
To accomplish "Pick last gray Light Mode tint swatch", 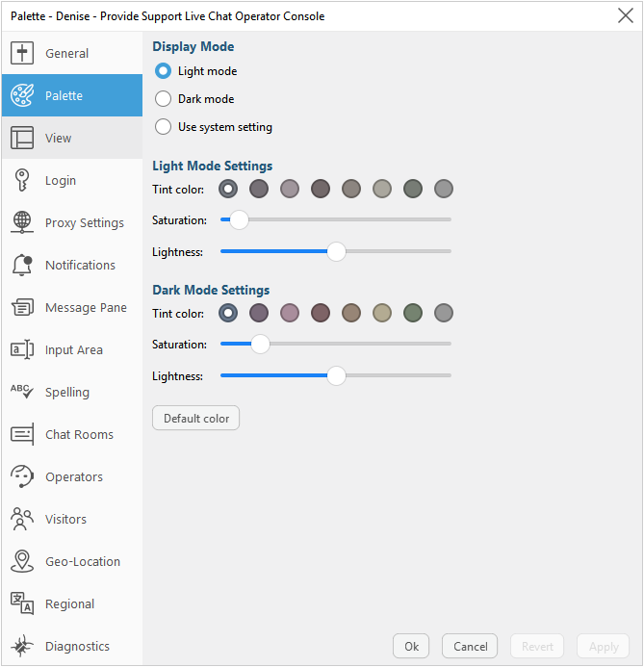I will (444, 189).
